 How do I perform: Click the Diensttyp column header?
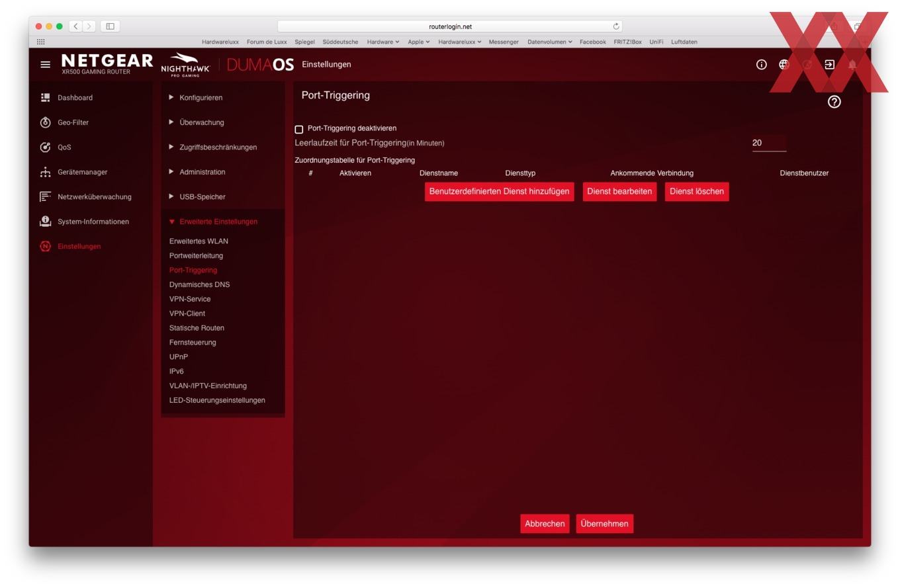click(520, 173)
